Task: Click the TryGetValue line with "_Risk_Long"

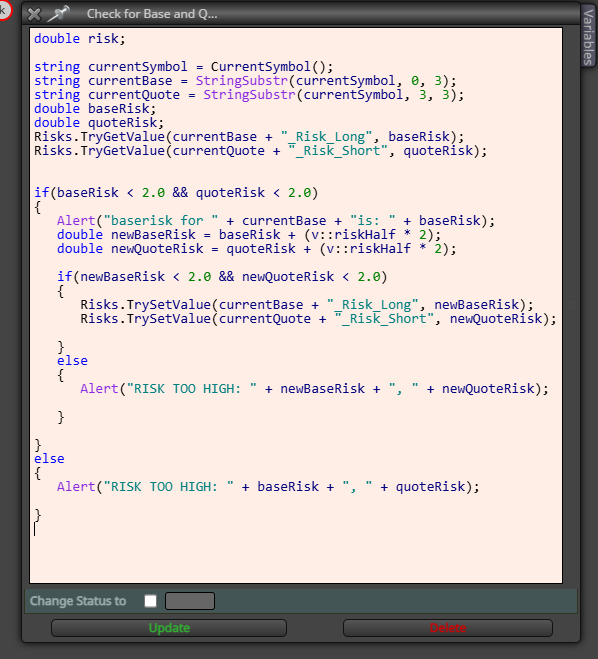Action: pos(249,137)
